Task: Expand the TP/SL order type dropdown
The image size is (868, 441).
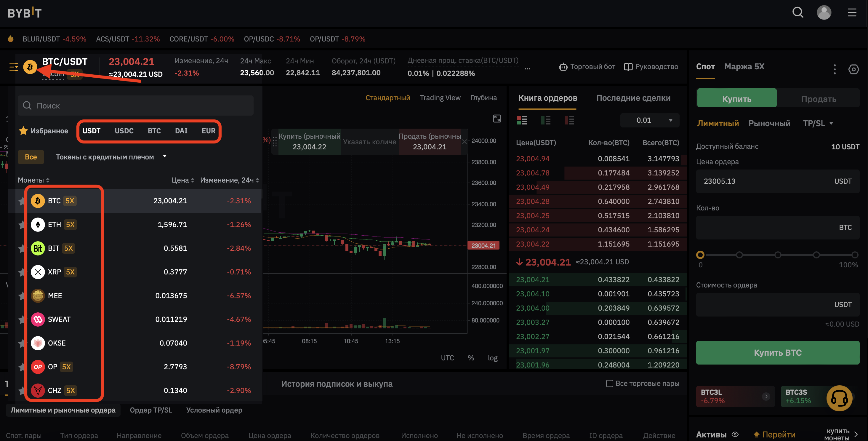Action: 818,123
